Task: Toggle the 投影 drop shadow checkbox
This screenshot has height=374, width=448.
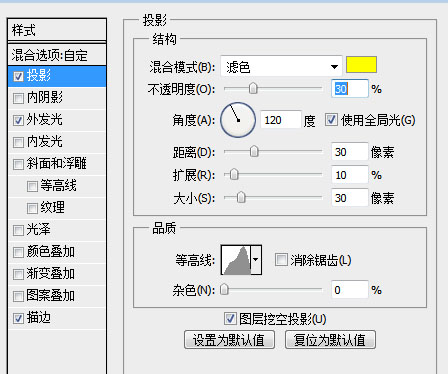Action: (x=18, y=76)
